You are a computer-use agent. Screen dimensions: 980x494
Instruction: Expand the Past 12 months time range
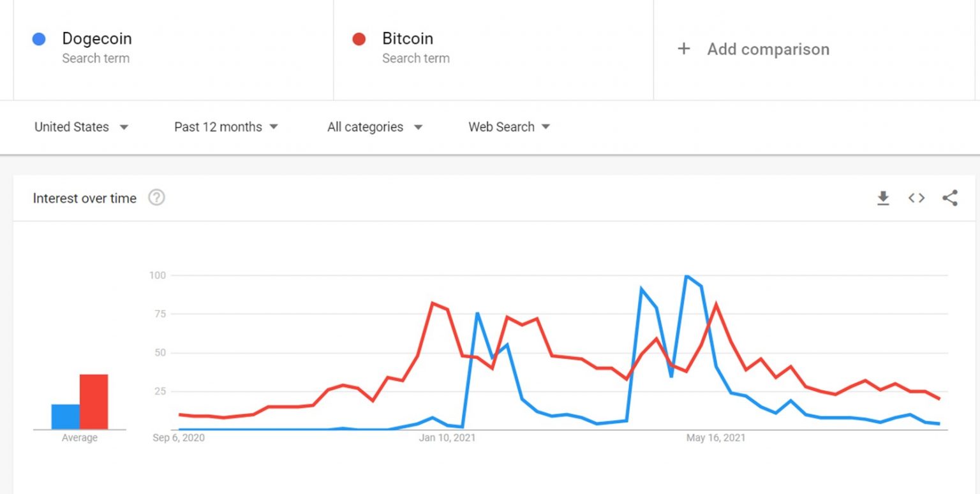pyautogui.click(x=226, y=127)
